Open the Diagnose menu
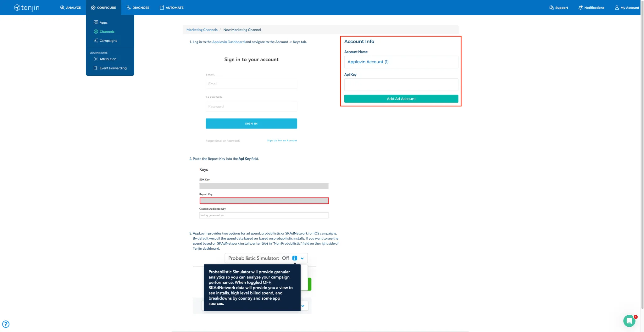This screenshot has width=644, height=332. tap(138, 8)
